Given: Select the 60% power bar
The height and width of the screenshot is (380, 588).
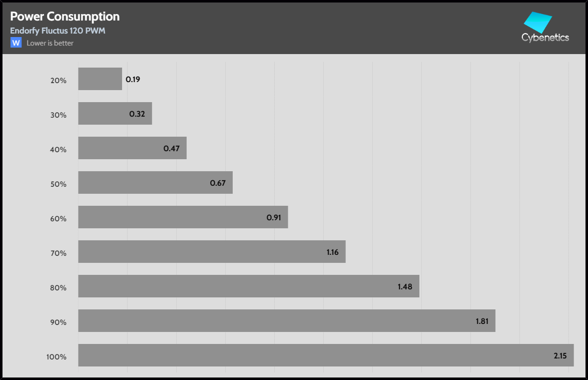Looking at the screenshot, I should tap(183, 217).
